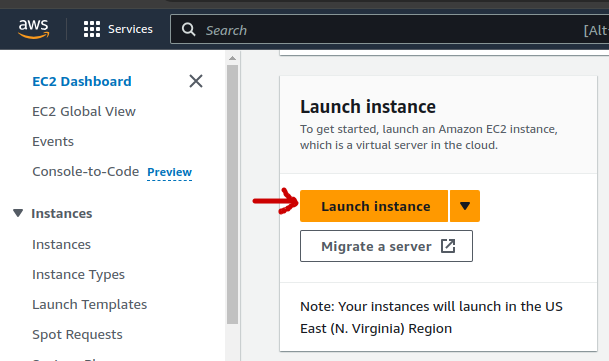Open Instance Types in the sidebar
Viewport: 609px width, 361px height.
tap(78, 275)
